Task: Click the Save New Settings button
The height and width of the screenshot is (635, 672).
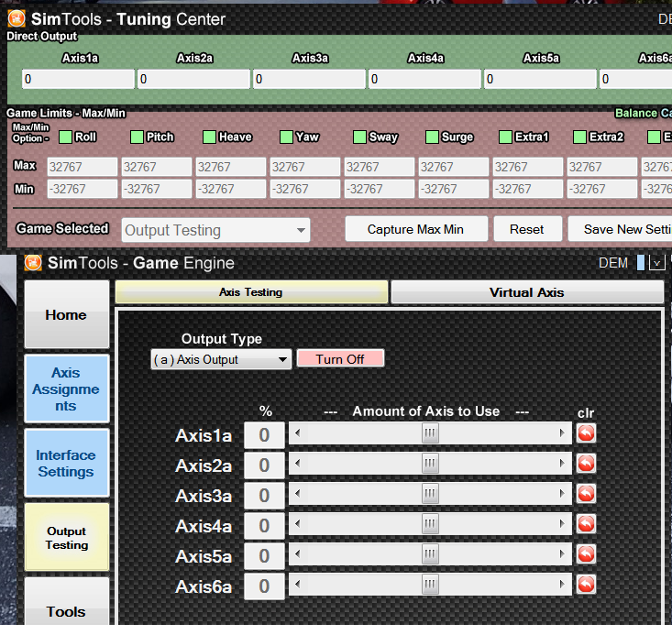Action: pos(620,229)
